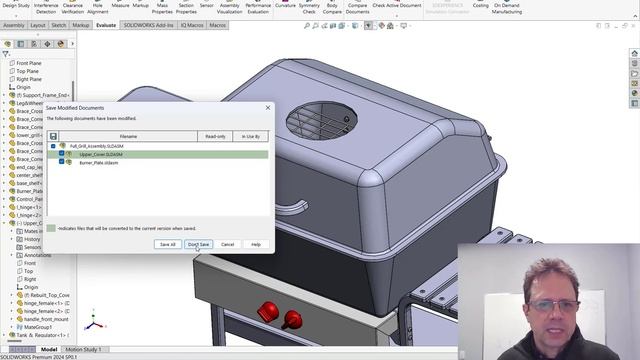Open the IQ Macros tab
Screen dimensions: 640x360
click(x=192, y=25)
